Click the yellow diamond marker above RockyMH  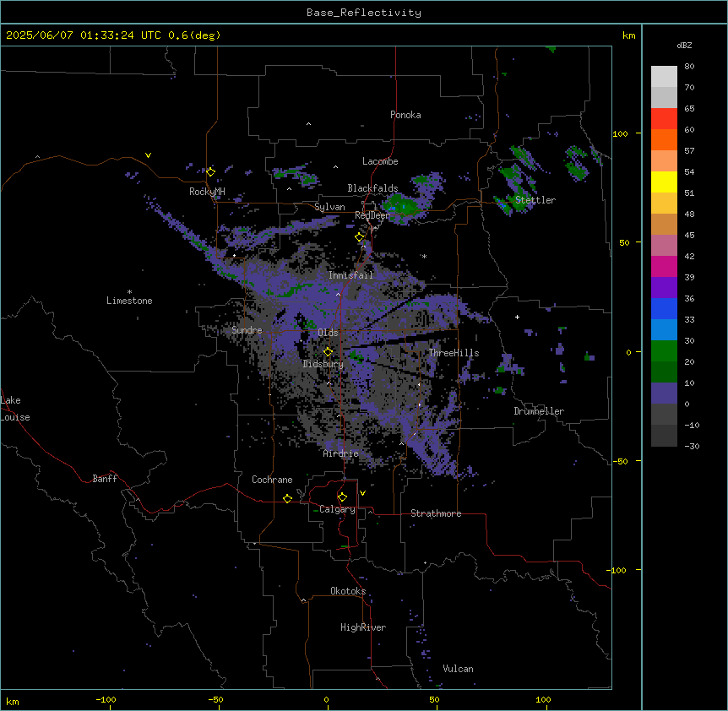point(211,172)
